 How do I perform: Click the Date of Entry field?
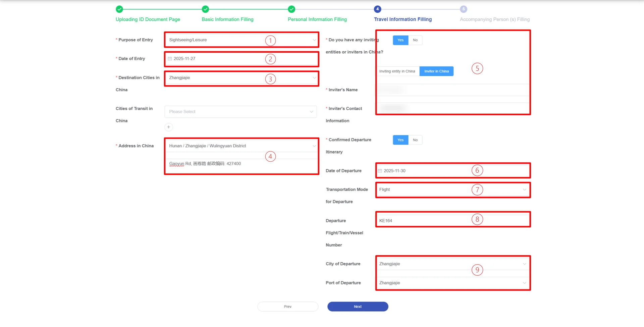(x=241, y=59)
